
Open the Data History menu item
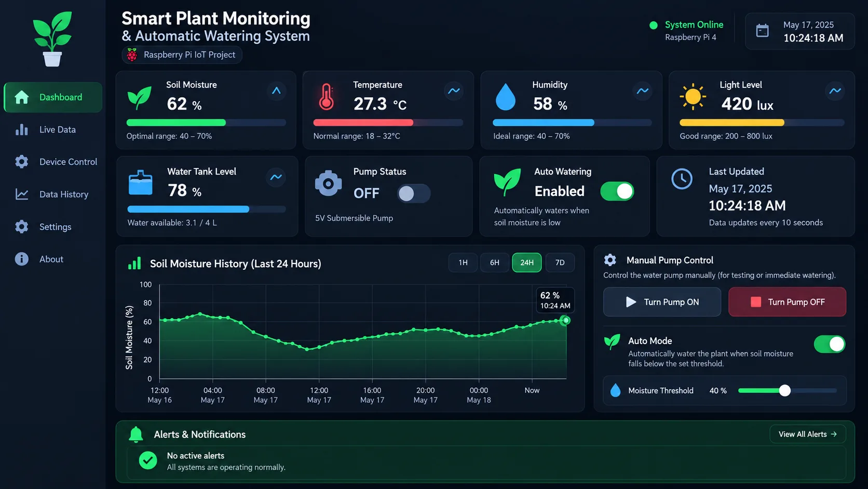point(53,194)
